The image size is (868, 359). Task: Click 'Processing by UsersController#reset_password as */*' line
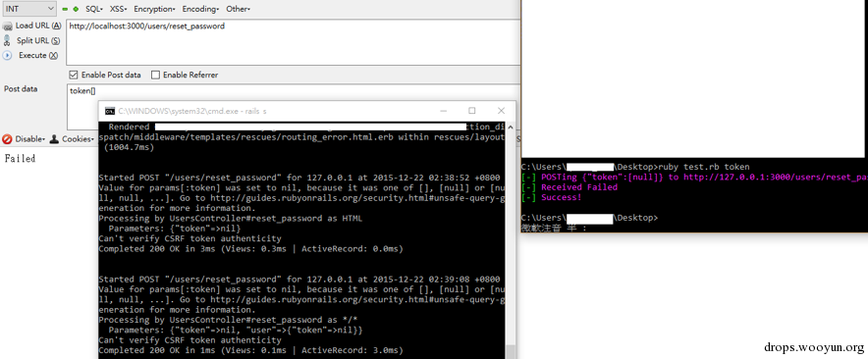pyautogui.click(x=228, y=320)
